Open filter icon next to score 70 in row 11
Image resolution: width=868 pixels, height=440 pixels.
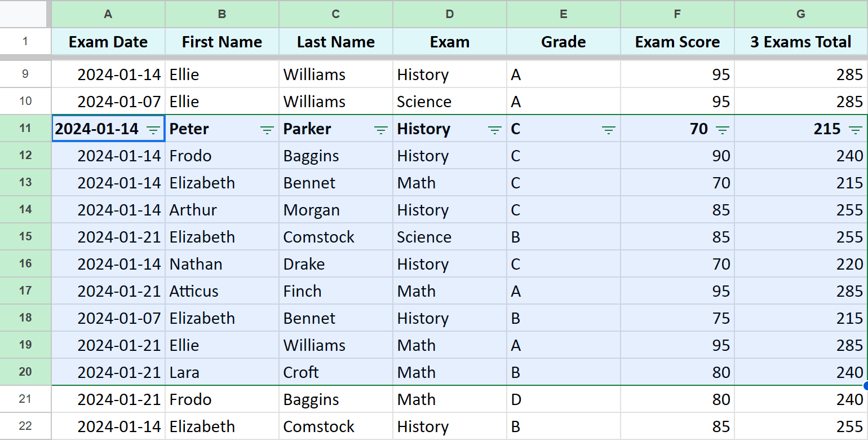[722, 130]
